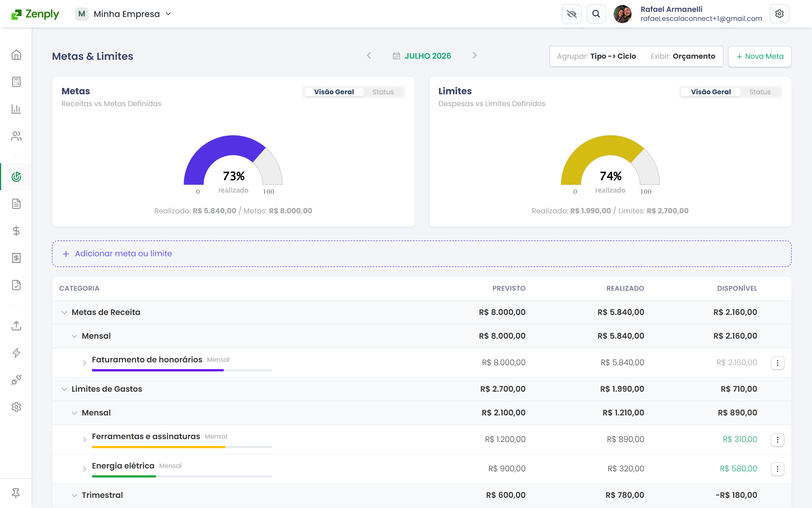The image size is (812, 508).
Task: Click the Energia elétrica progress bar
Action: [182, 476]
